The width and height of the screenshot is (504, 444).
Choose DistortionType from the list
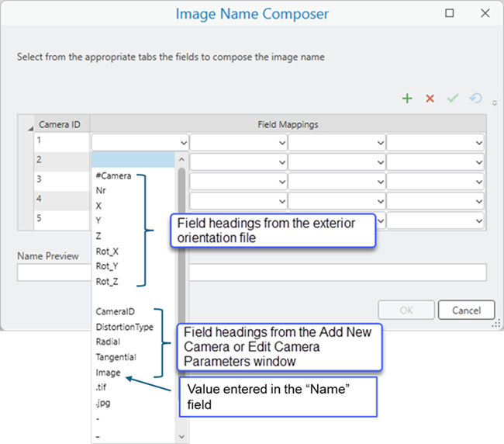[124, 327]
